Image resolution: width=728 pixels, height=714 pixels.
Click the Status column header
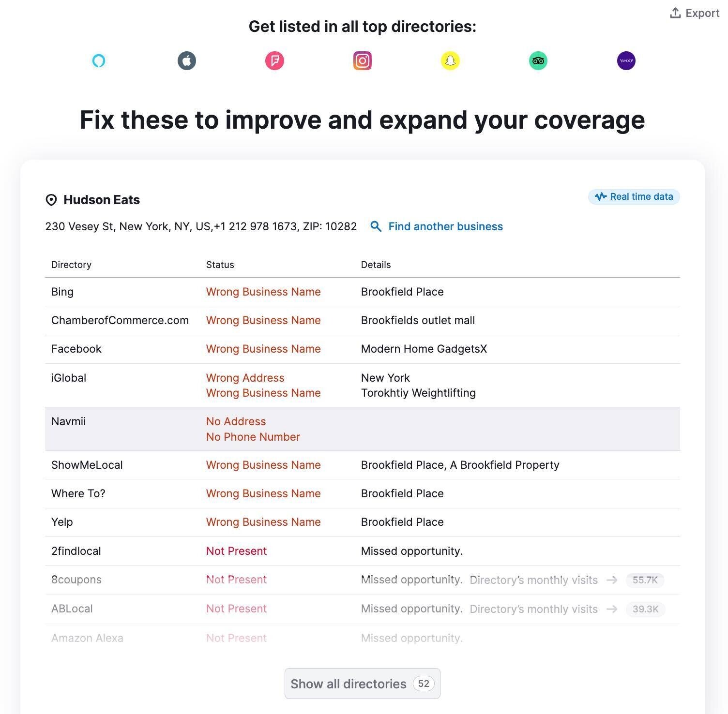220,264
